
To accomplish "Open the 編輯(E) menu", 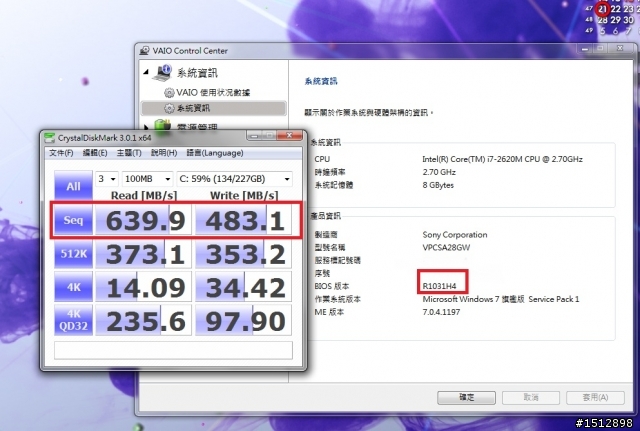I will coord(95,153).
